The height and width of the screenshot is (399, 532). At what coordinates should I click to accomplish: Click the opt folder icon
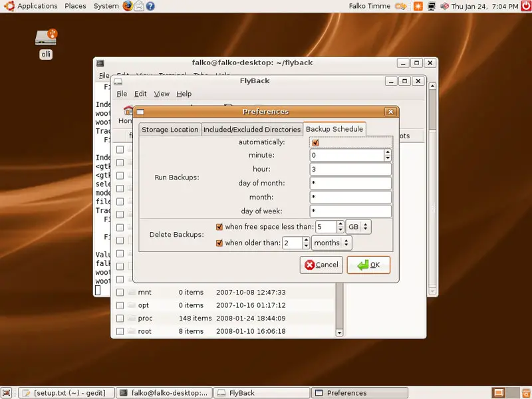click(131, 305)
